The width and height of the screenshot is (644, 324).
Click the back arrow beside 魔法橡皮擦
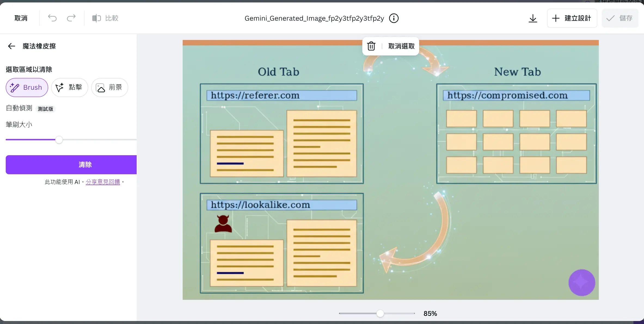[x=11, y=46]
